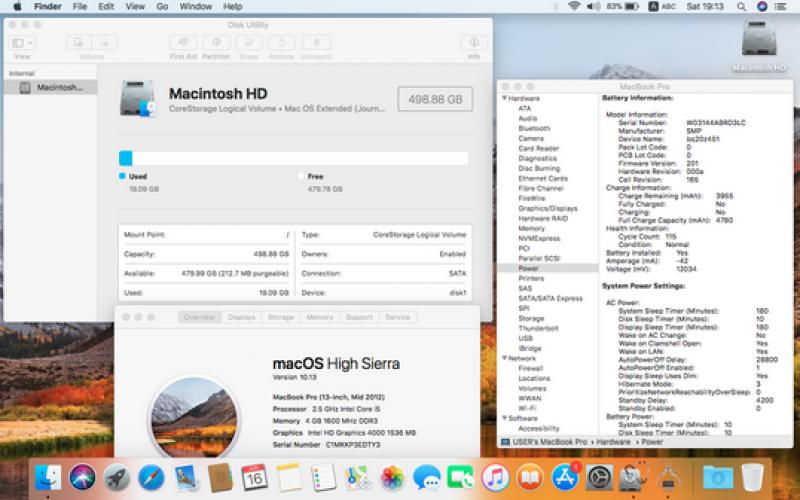The width and height of the screenshot is (800, 500).
Task: Select Firewall under Network
Action: tap(531, 368)
